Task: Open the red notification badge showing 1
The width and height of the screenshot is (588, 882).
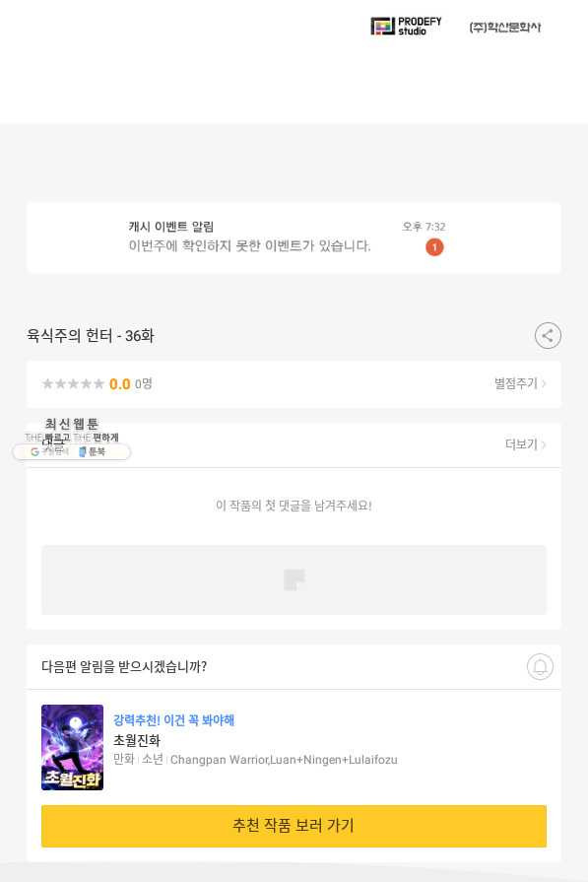Action: click(x=434, y=247)
